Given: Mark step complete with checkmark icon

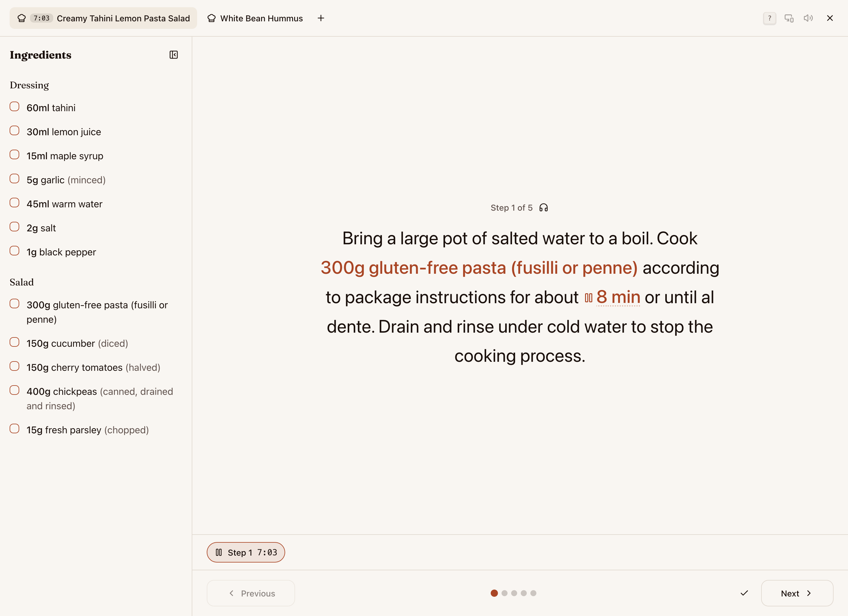Looking at the screenshot, I should [x=744, y=593].
